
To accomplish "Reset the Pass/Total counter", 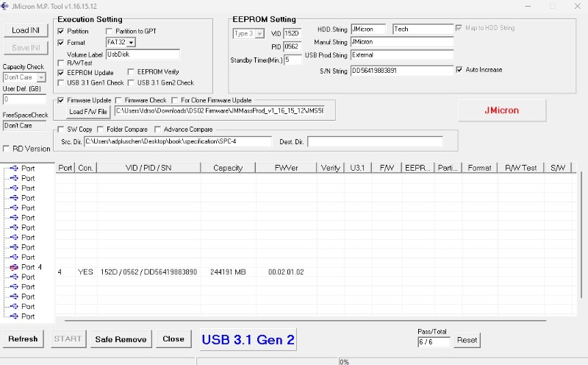I will click(x=467, y=340).
